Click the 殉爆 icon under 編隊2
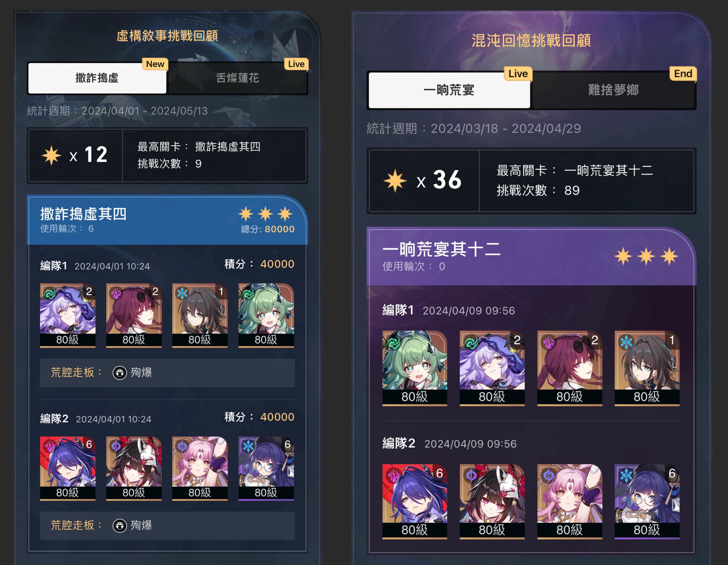728x565 pixels. (120, 525)
